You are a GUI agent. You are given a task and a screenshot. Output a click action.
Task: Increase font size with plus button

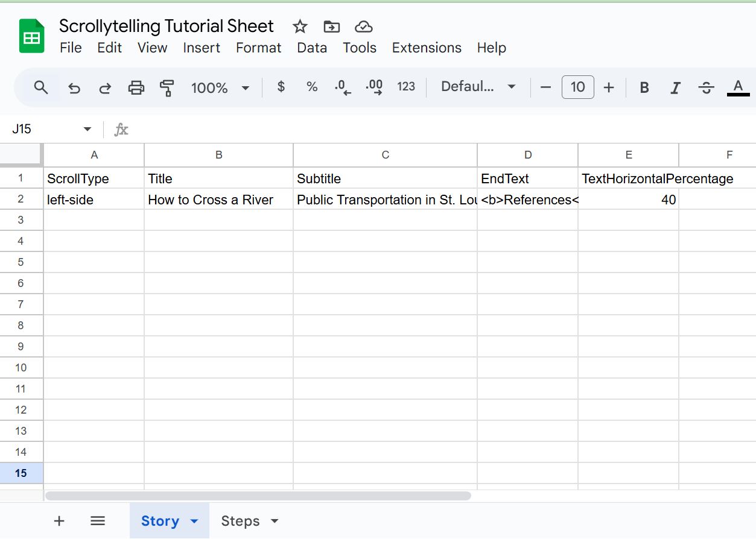[609, 88]
